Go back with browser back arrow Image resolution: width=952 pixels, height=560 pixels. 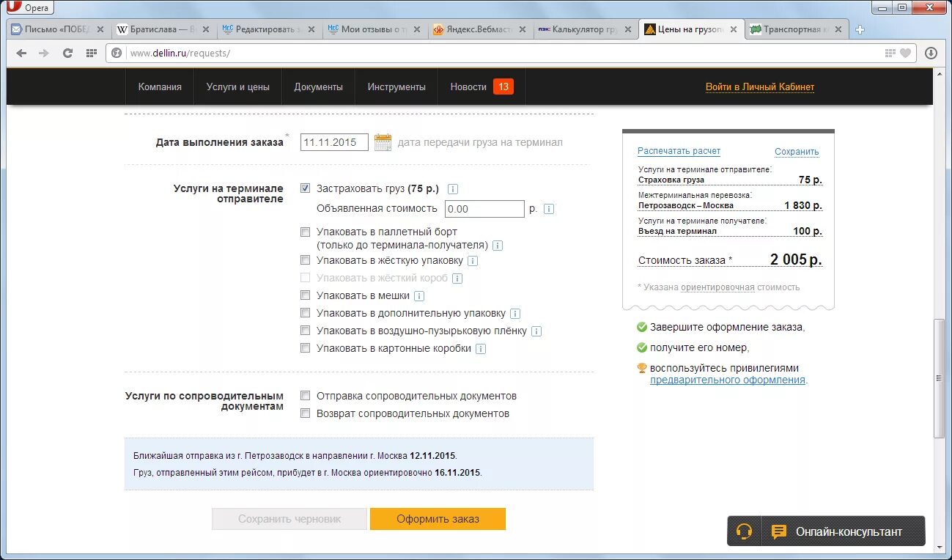[21, 53]
